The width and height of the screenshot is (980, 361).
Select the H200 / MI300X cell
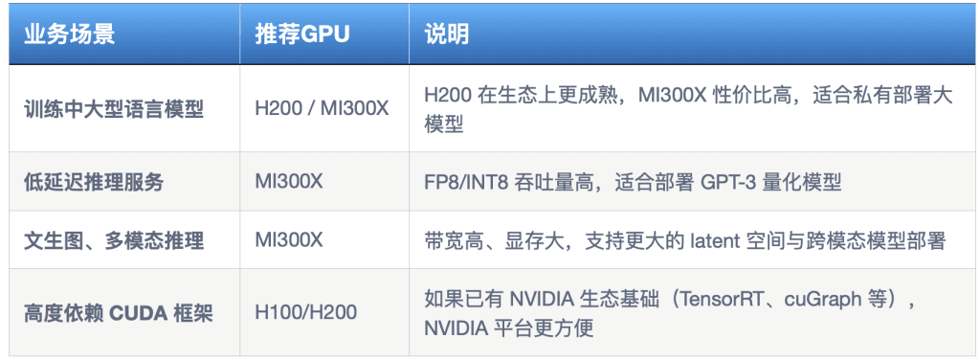point(324,108)
